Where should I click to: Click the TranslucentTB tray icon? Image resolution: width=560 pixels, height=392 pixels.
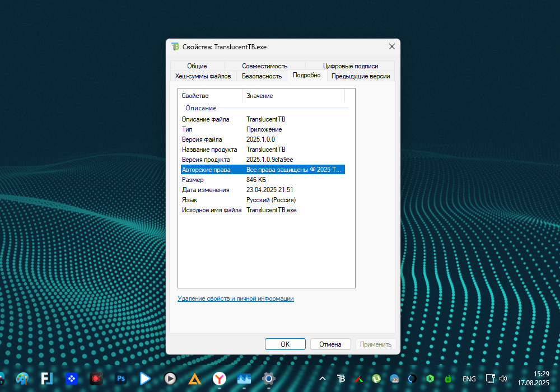(x=341, y=379)
